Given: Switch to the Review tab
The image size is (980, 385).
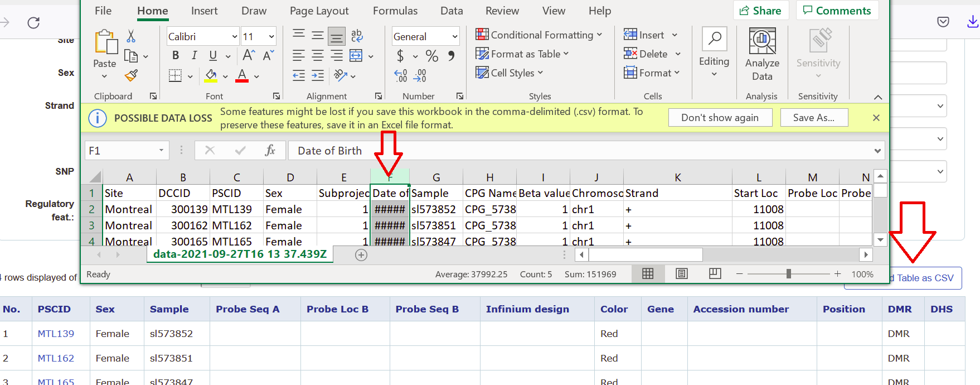Looking at the screenshot, I should click(502, 11).
